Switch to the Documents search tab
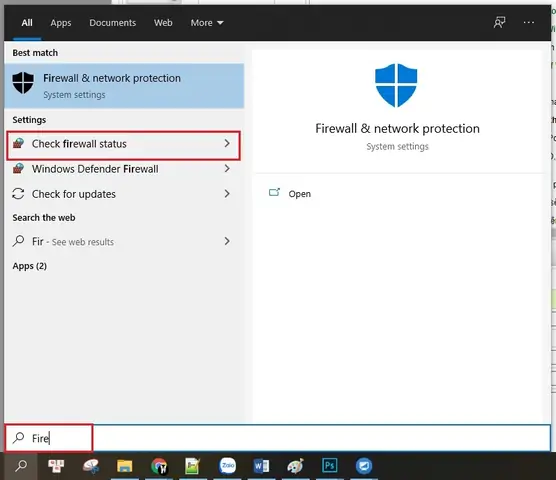Image resolution: width=556 pixels, height=480 pixels. pyautogui.click(x=112, y=23)
